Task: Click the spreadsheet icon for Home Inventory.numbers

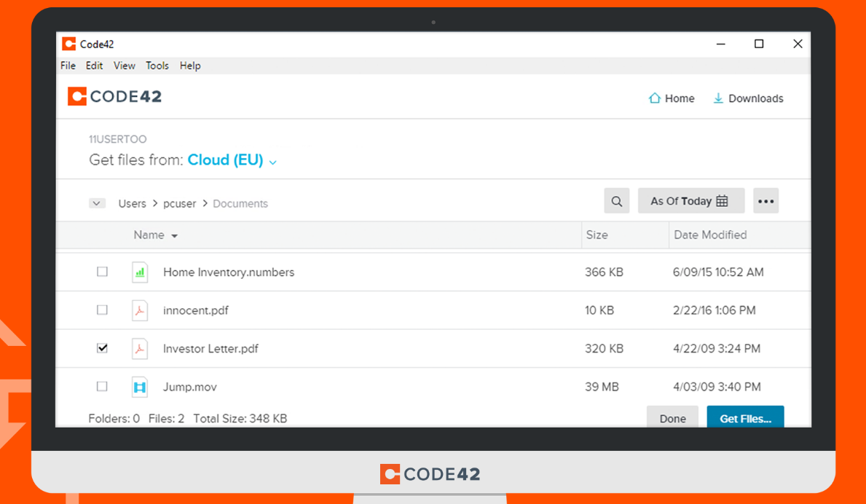Action: pos(139,272)
